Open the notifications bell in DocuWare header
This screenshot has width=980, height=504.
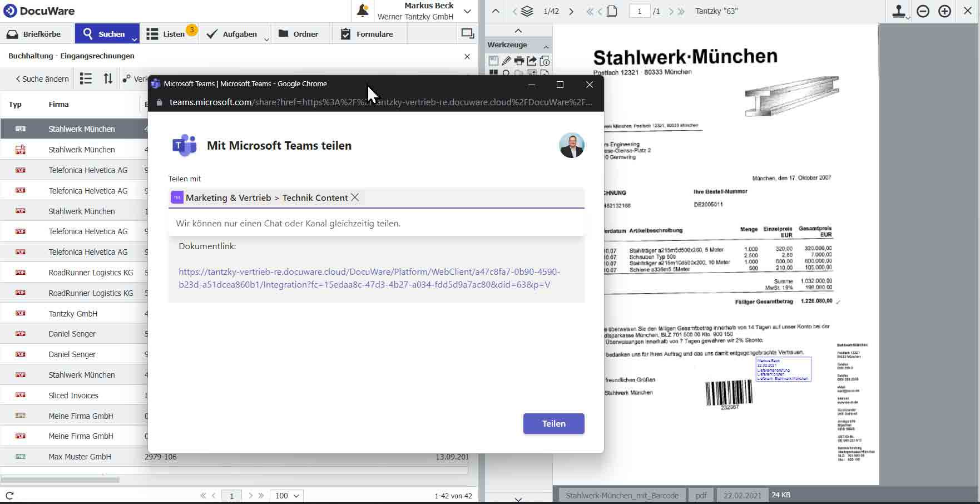(363, 11)
